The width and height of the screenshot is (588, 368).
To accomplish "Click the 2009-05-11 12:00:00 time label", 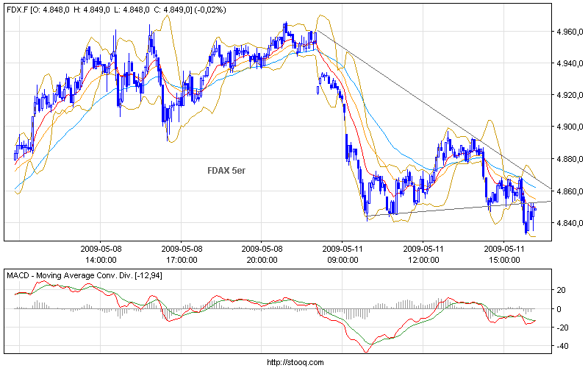I will pyautogui.click(x=424, y=254).
